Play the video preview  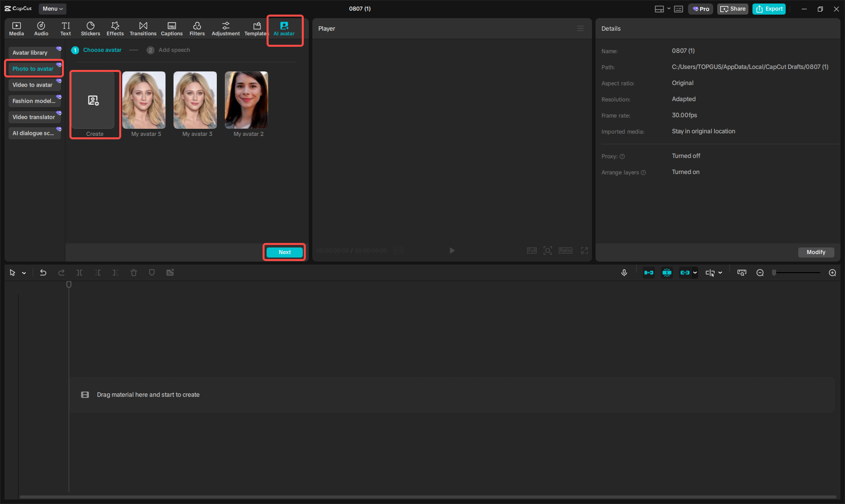tap(452, 250)
